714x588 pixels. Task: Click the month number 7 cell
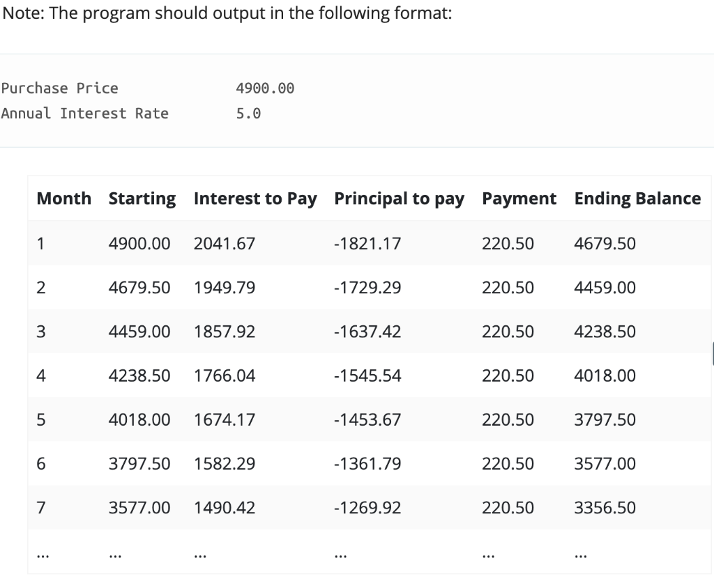pos(41,507)
